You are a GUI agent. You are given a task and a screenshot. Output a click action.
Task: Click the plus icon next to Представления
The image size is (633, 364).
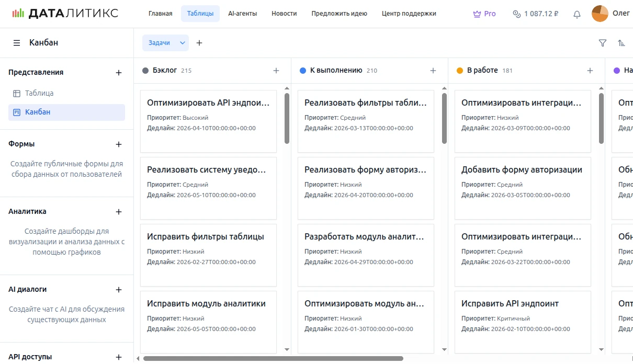pyautogui.click(x=119, y=73)
